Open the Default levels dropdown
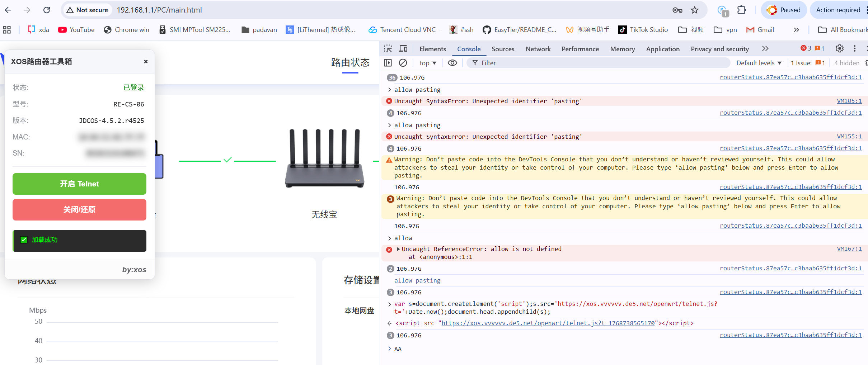This screenshot has height=365, width=868. coord(759,63)
